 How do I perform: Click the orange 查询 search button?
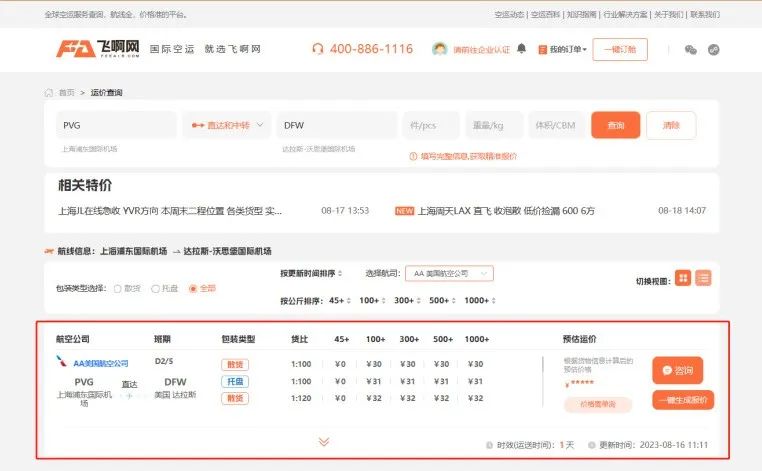click(616, 125)
